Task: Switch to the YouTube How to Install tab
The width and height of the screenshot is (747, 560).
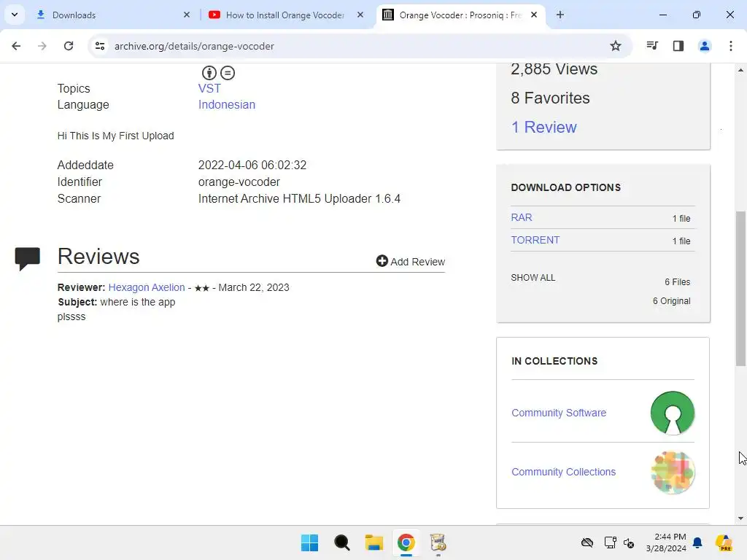Action: 285,15
